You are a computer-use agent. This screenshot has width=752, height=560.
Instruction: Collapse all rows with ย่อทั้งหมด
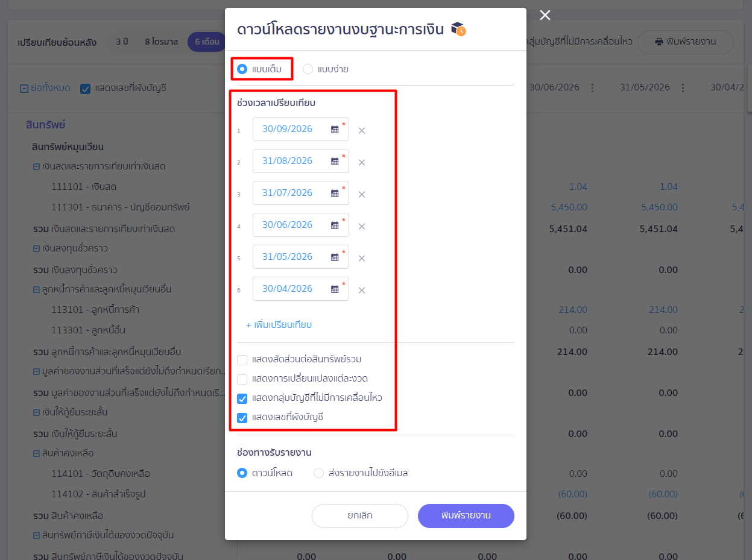click(x=45, y=88)
